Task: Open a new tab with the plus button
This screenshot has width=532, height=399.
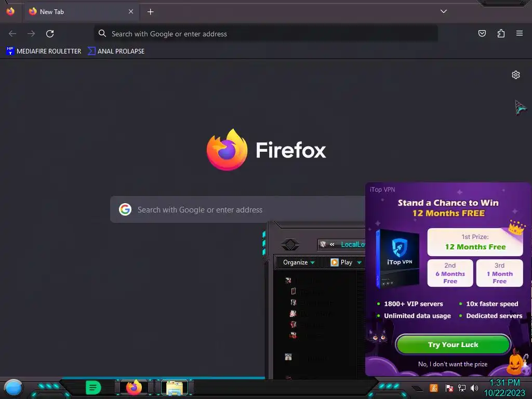Action: tap(150, 12)
